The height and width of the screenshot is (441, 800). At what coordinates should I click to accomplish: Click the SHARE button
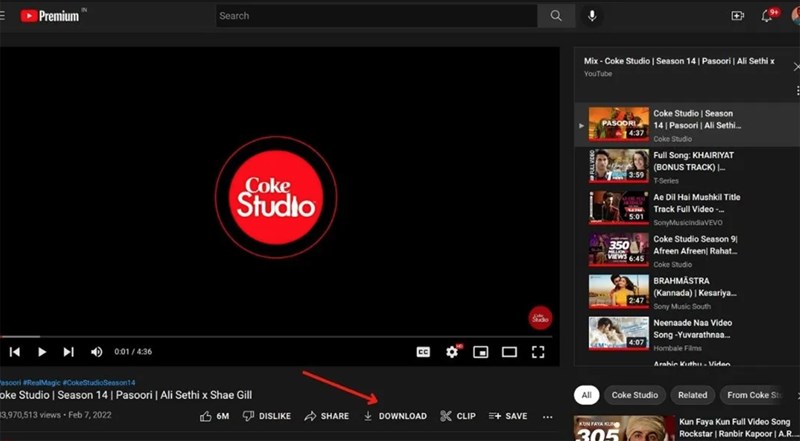pos(327,416)
